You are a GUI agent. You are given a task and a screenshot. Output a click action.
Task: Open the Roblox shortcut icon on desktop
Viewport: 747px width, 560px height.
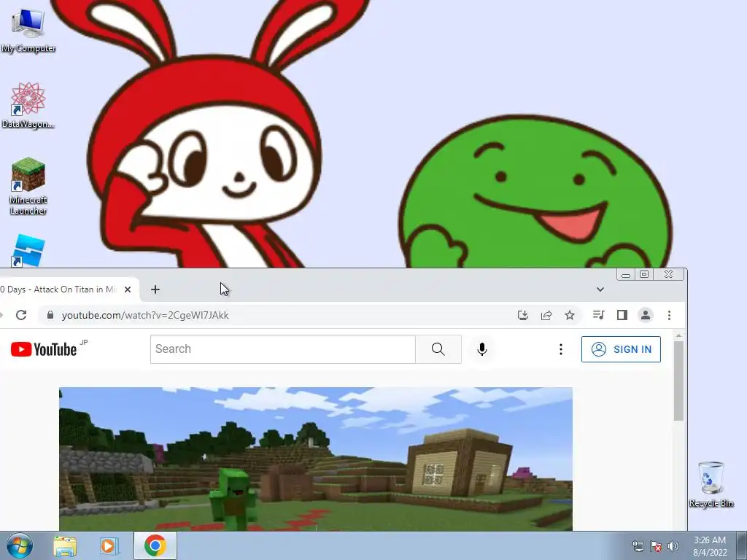pyautogui.click(x=28, y=251)
